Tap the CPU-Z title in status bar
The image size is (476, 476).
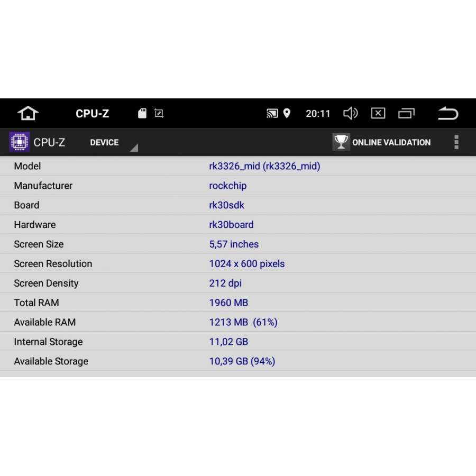(92, 114)
